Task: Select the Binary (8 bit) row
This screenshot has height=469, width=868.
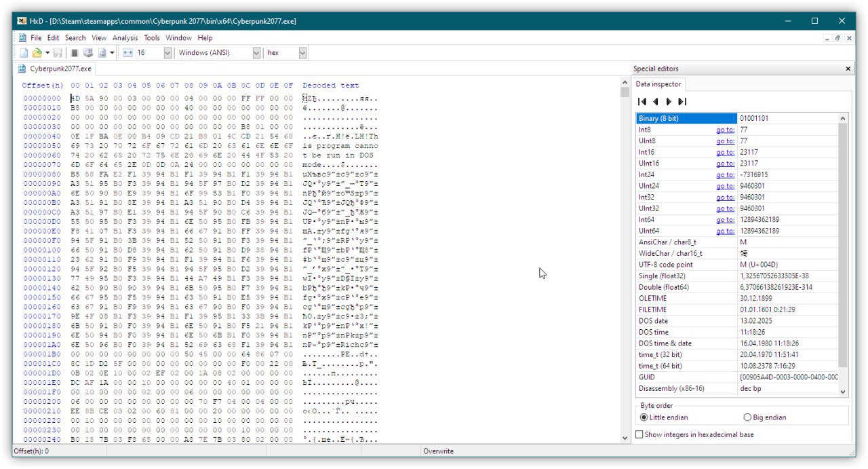Action: click(x=737, y=118)
